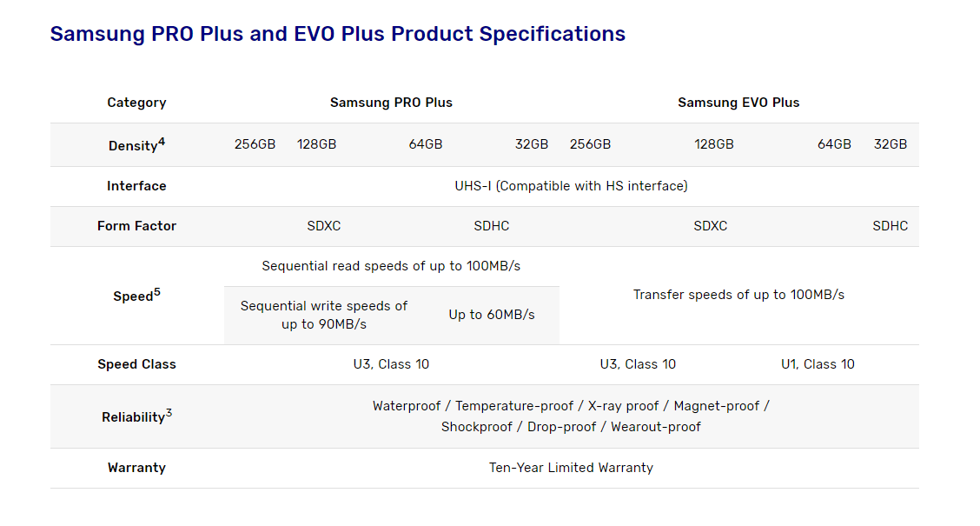Viewport: 980px width, 526px height.
Task: Select the Samsung EVO Plus column header
Action: (x=738, y=103)
